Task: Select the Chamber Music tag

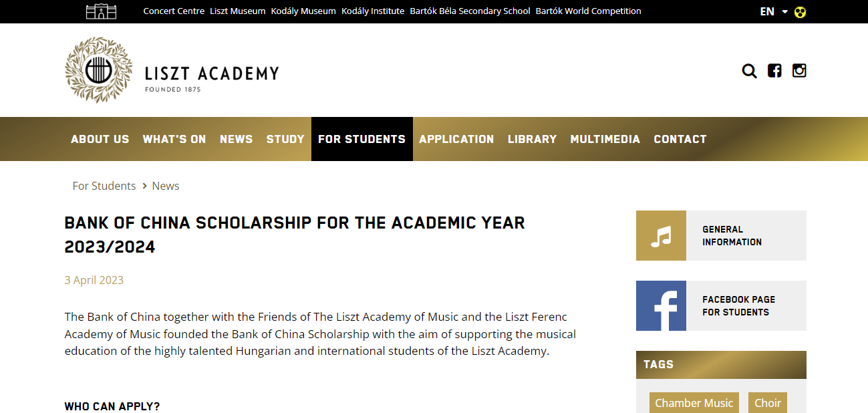Action: (x=694, y=403)
